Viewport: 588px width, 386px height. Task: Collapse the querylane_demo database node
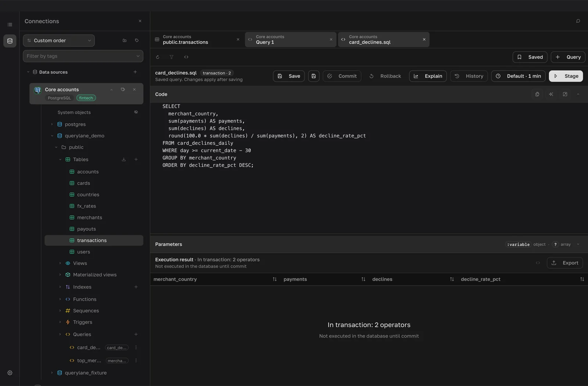tap(52, 136)
